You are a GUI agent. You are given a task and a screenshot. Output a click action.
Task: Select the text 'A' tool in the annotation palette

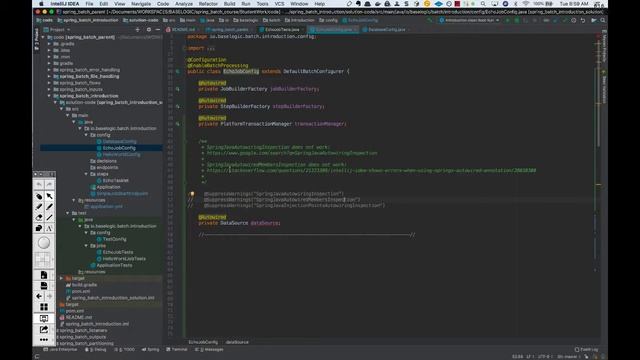49,228
